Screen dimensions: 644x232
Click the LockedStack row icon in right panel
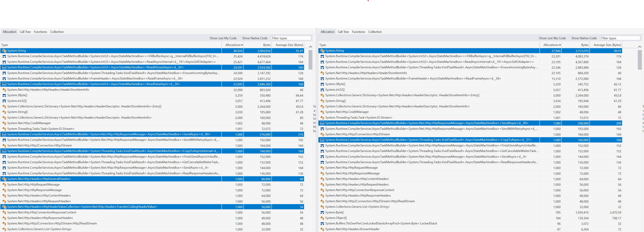(x=322, y=224)
